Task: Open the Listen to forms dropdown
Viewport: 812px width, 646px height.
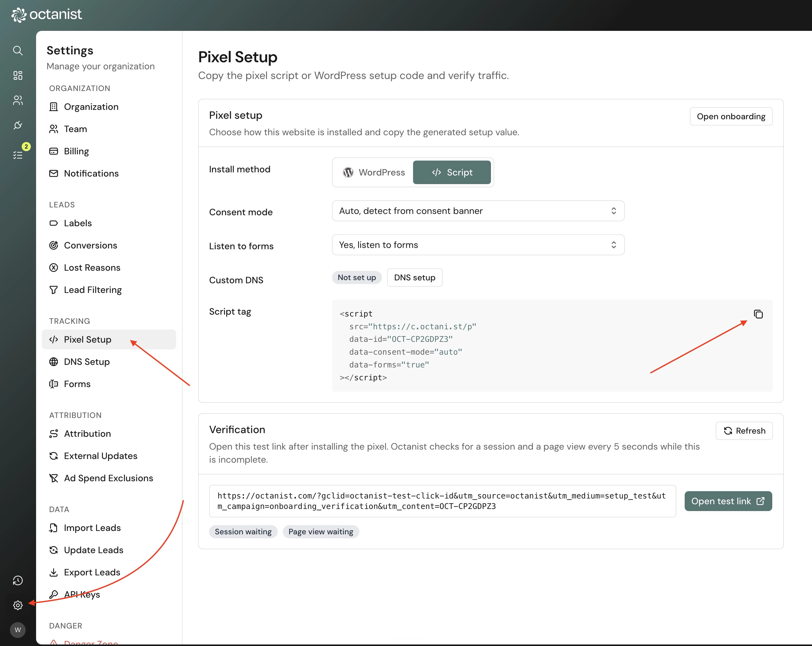Action: [x=478, y=245]
